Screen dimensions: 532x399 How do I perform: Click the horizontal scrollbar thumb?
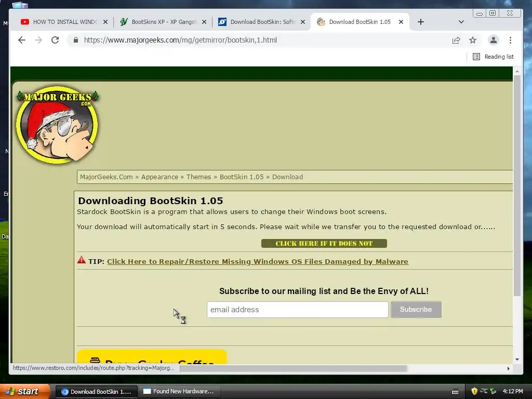click(x=294, y=368)
